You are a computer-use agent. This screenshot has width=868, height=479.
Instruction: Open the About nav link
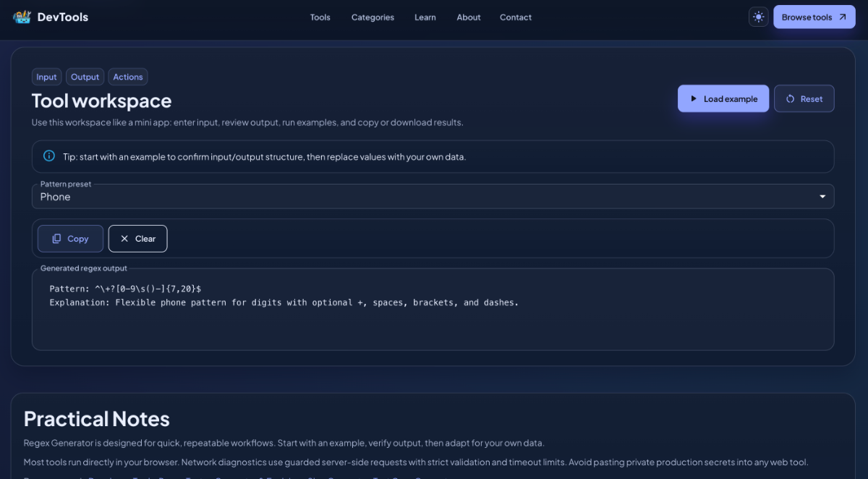pyautogui.click(x=469, y=17)
